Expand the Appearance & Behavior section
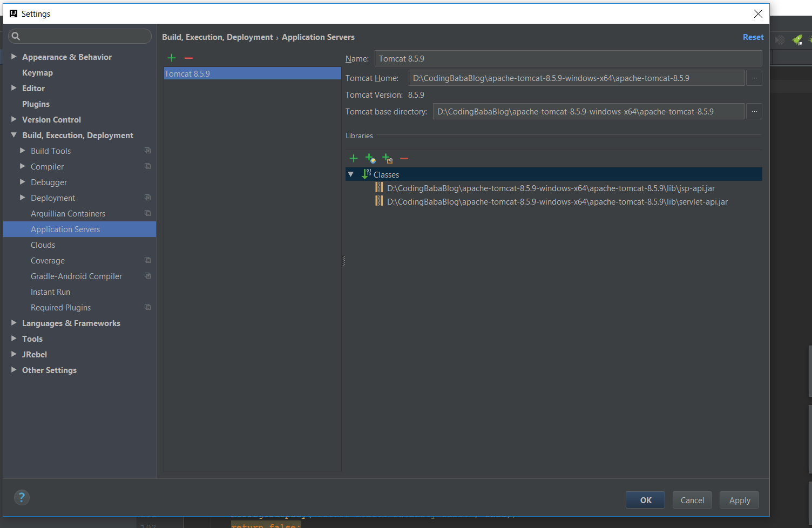Screen dimensions: 812x528 [x=14, y=56]
